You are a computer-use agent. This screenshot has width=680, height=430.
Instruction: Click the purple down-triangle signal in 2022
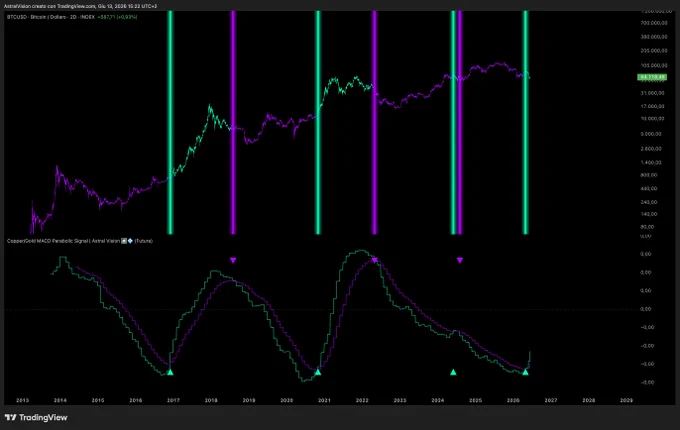pos(375,260)
